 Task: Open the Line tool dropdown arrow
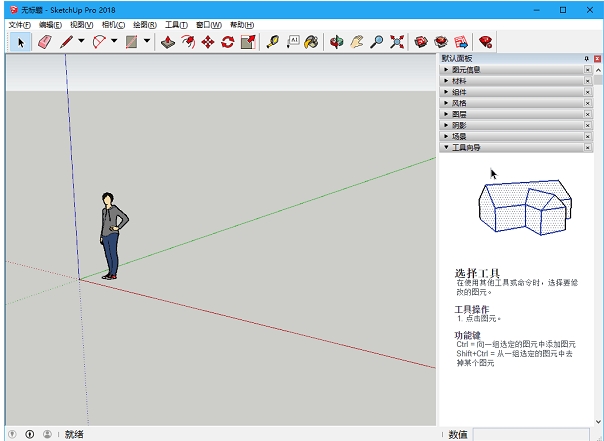81,42
